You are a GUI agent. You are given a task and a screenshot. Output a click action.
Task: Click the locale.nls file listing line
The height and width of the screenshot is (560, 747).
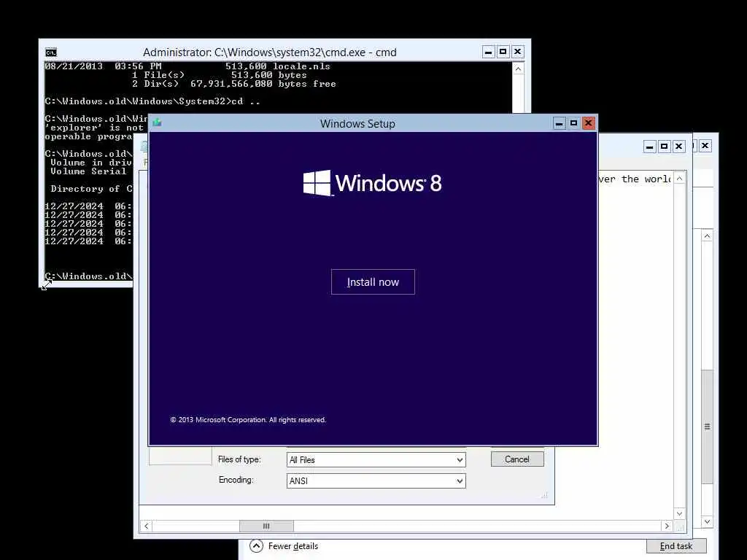point(187,66)
